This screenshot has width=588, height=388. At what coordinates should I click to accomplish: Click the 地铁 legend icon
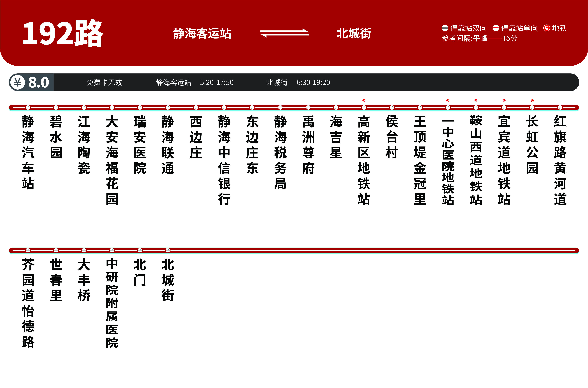tap(547, 28)
